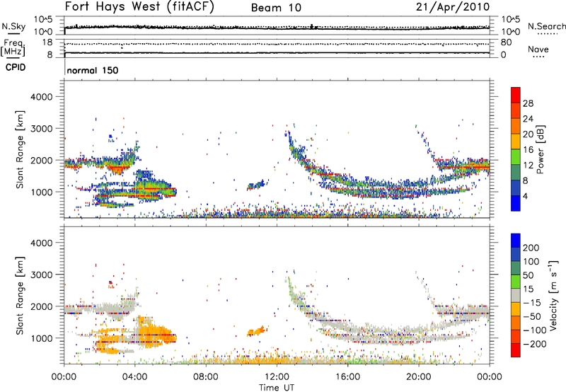Click the "N.Search" legend label

click(546, 26)
